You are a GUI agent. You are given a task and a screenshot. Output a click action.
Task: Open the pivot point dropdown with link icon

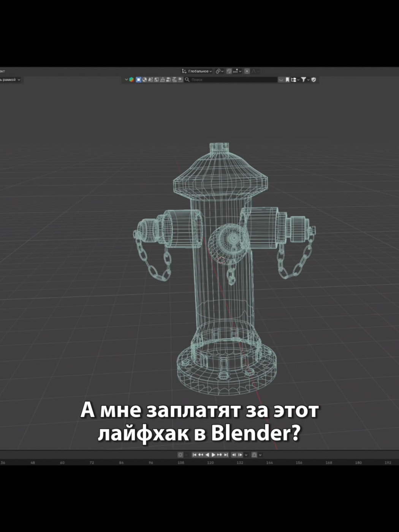(x=219, y=71)
